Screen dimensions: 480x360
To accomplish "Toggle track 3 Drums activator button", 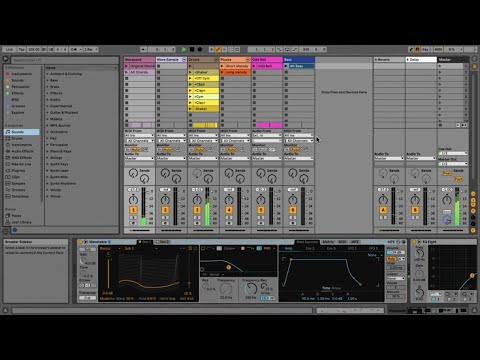I will (197, 210).
